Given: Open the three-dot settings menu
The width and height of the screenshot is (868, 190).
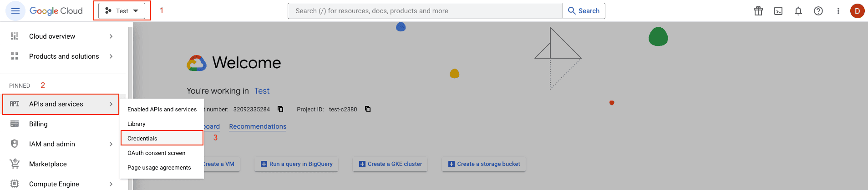Looking at the screenshot, I should point(838,11).
